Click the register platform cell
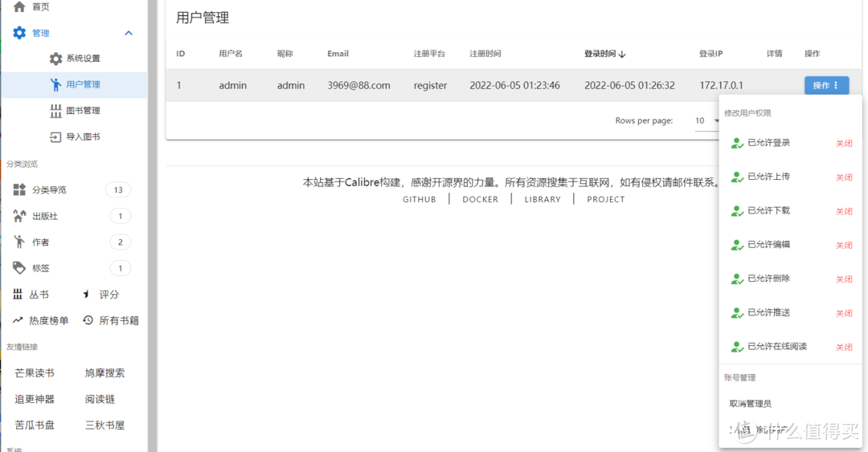The width and height of the screenshot is (868, 452). point(430,85)
